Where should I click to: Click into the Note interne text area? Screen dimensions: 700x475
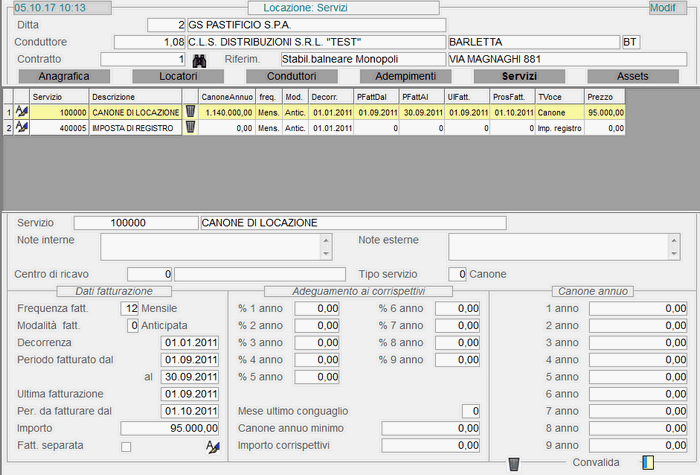pyautogui.click(x=211, y=246)
